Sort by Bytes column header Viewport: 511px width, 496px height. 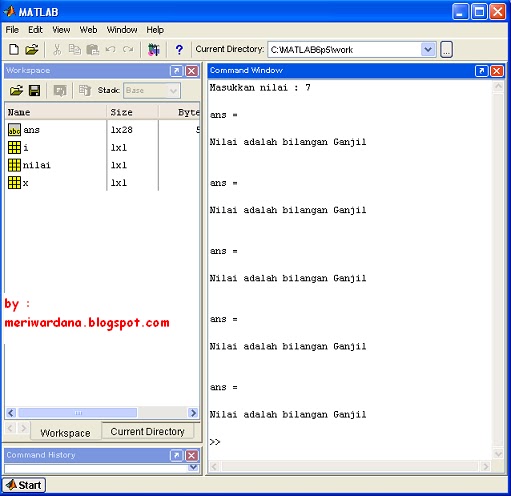(179, 112)
